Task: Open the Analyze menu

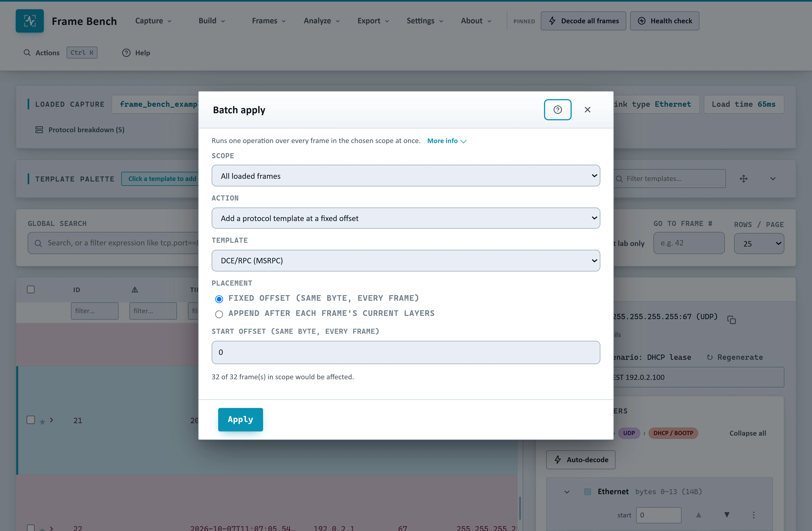Action: coord(322,21)
